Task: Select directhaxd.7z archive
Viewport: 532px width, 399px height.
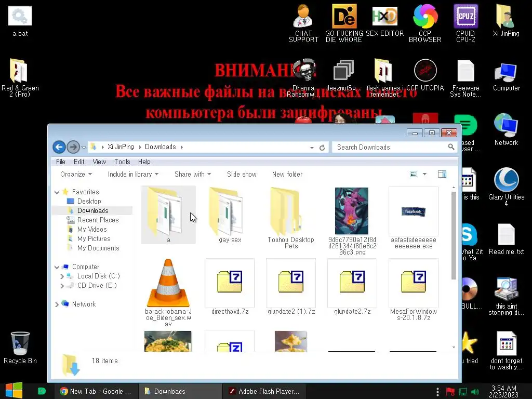Action: [x=230, y=287]
